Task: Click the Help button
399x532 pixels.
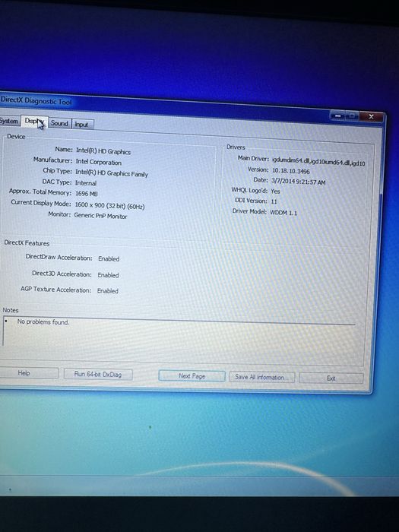Action: point(29,373)
